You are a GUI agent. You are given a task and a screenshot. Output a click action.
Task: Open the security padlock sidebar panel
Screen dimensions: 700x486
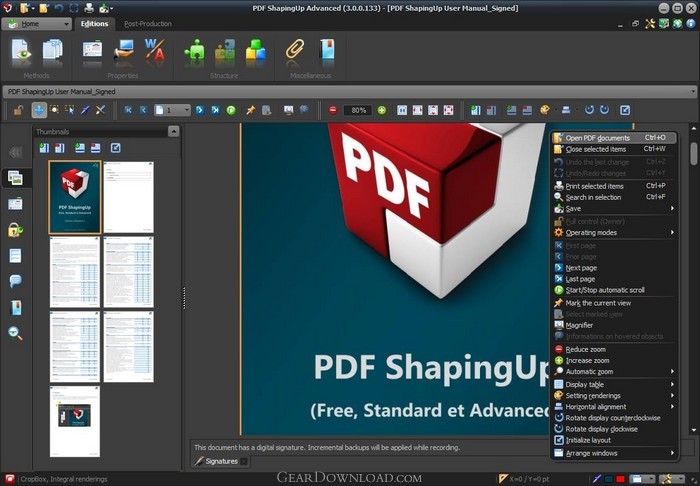coord(15,230)
